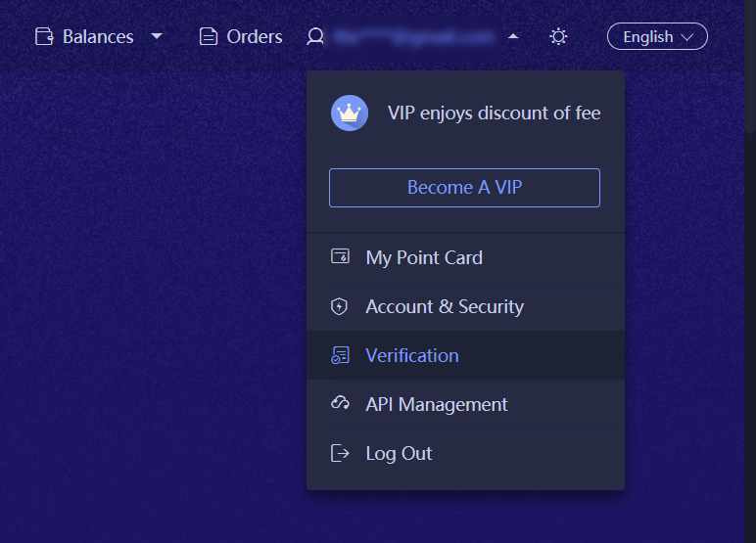Click the Verification document icon
Screen dimensions: 756x543
click(340, 355)
